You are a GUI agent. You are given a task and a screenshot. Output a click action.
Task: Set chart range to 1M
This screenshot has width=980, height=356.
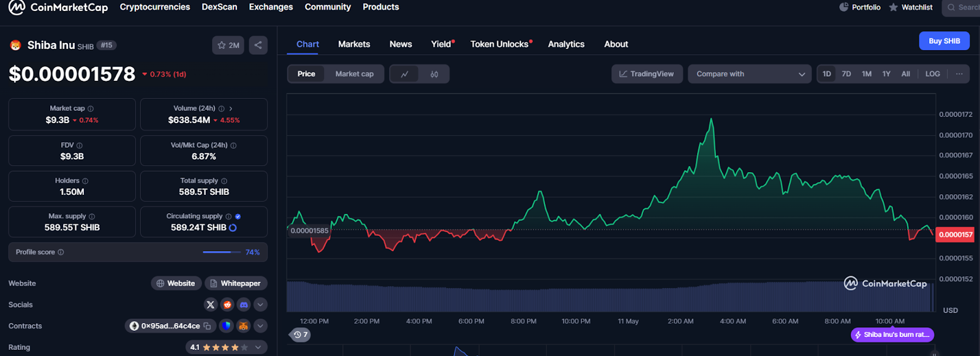867,74
